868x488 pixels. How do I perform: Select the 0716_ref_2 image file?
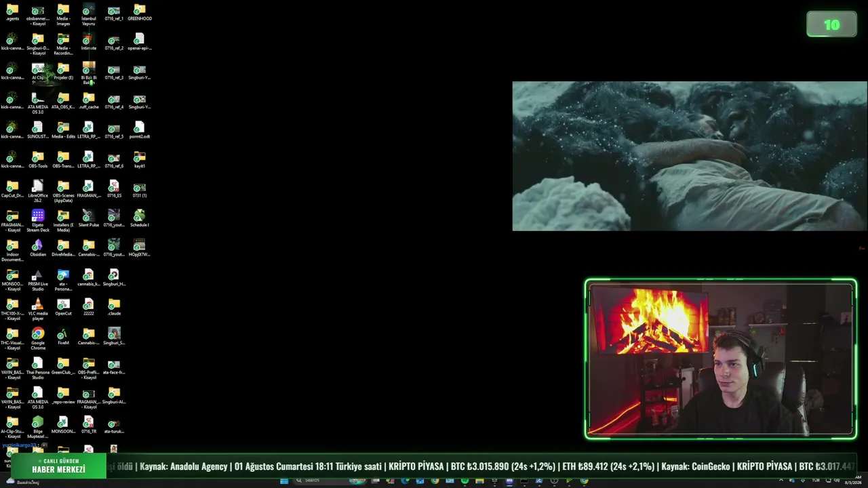click(x=114, y=42)
